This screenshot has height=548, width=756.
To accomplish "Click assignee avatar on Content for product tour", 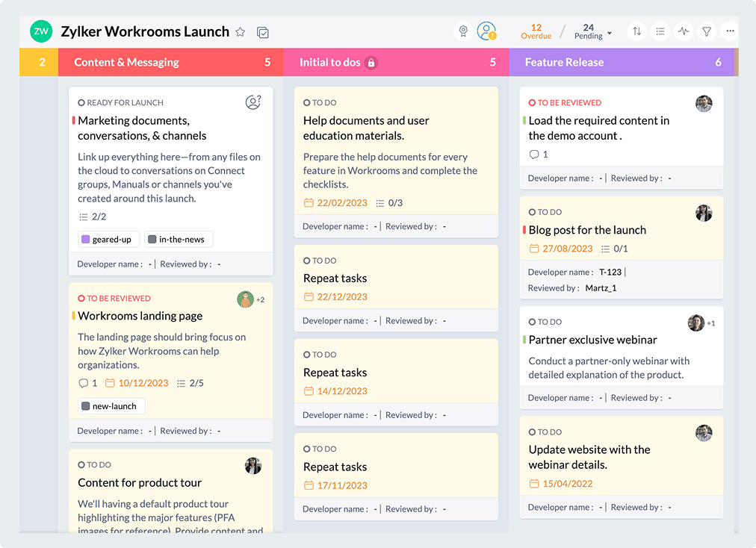I will (253, 466).
